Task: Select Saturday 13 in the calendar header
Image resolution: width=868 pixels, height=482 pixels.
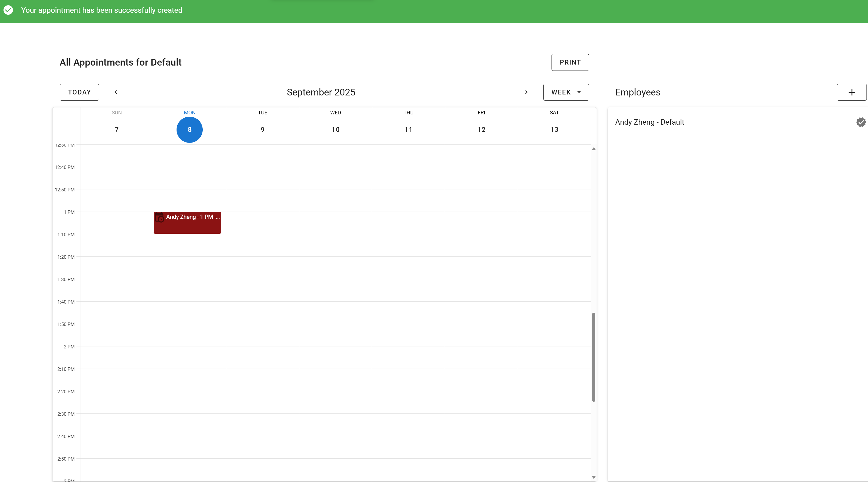Action: 554,130
